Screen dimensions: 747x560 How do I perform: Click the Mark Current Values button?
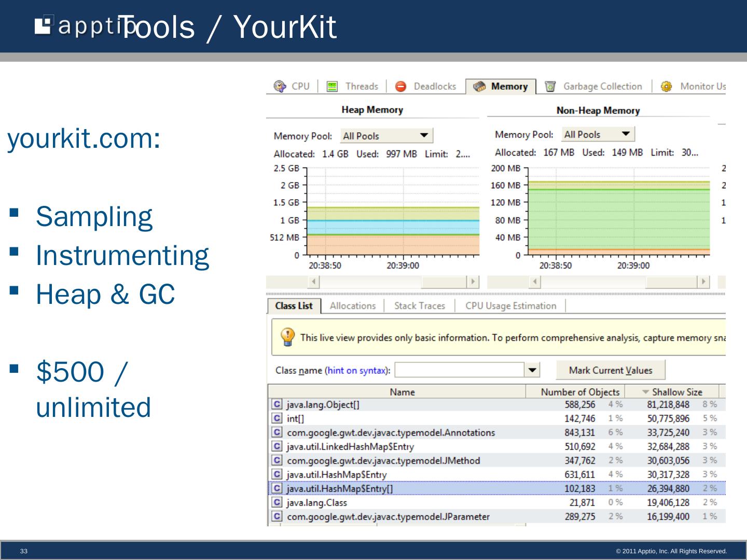[611, 370]
